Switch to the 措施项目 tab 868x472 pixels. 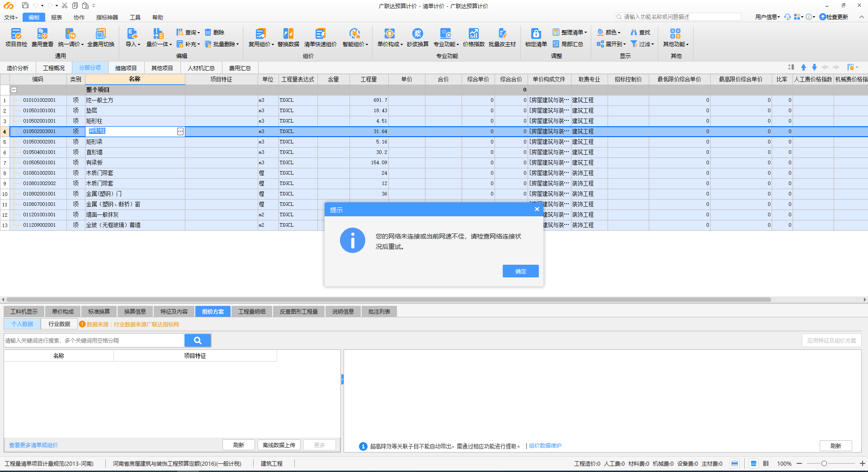[x=126, y=68]
